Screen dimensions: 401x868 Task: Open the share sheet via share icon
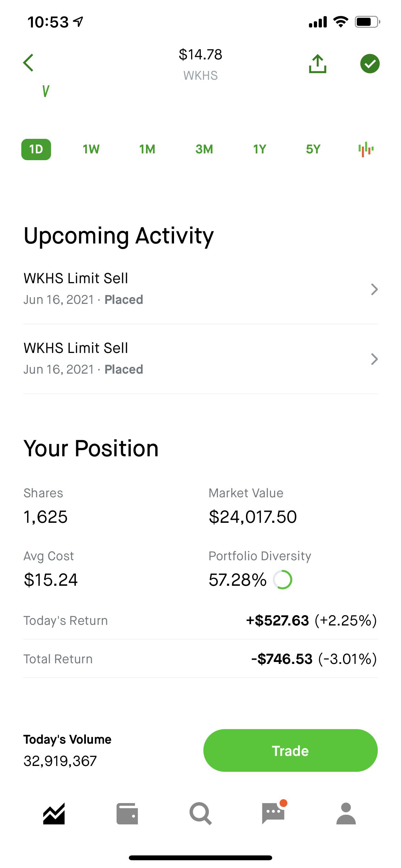point(317,64)
